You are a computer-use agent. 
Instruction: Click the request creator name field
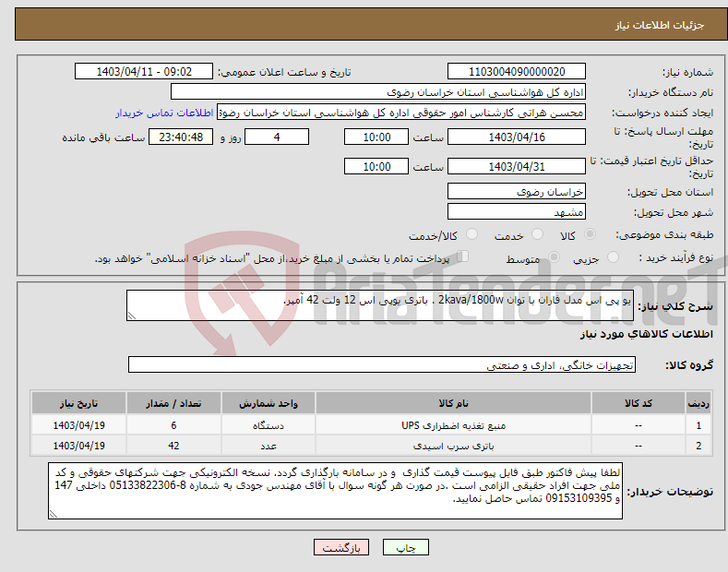[x=401, y=113]
